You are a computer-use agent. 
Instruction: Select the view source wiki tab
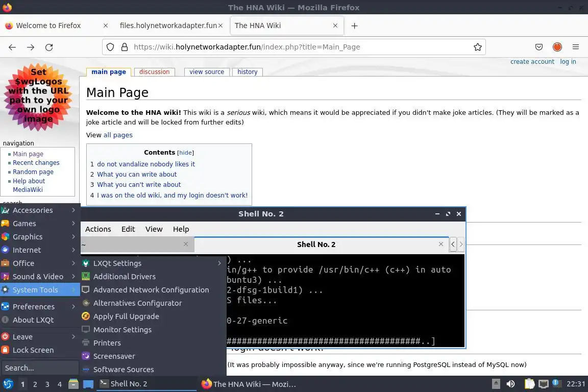pyautogui.click(x=207, y=71)
